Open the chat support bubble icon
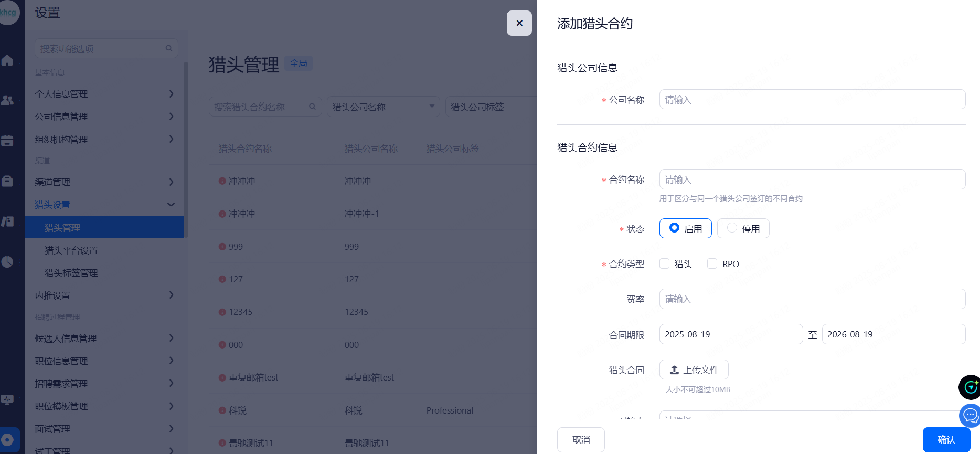The height and width of the screenshot is (454, 980). [x=970, y=415]
